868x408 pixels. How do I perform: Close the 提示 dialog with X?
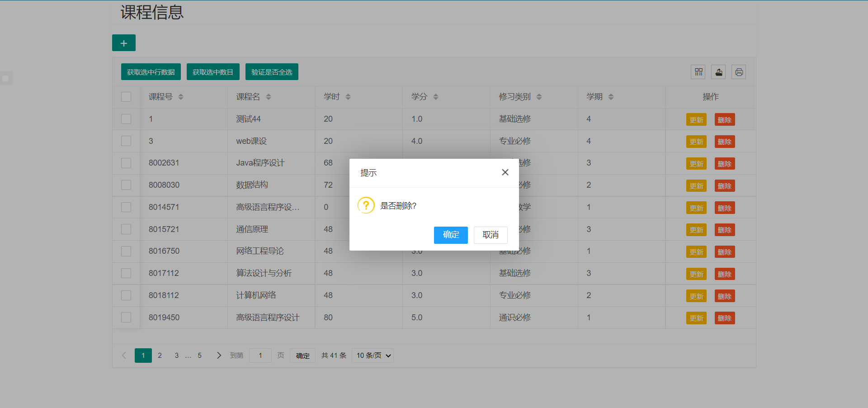point(505,172)
